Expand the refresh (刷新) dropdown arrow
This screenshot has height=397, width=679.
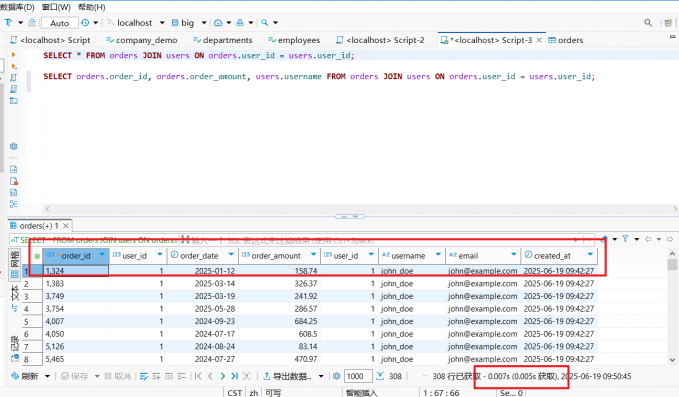[x=47, y=376]
